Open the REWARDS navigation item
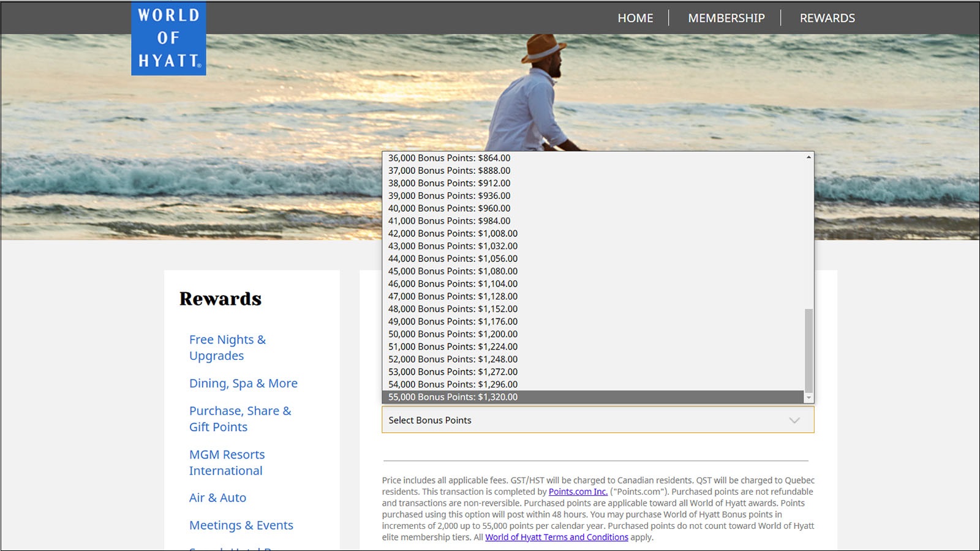Screen dimensions: 980x551 [827, 18]
